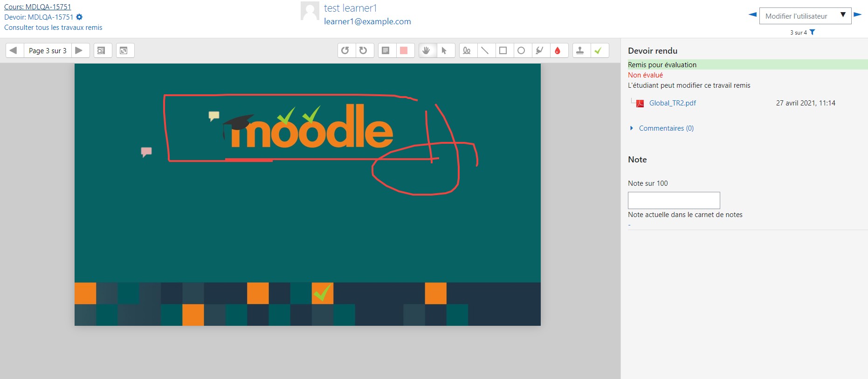Rotate the page left

click(346, 50)
